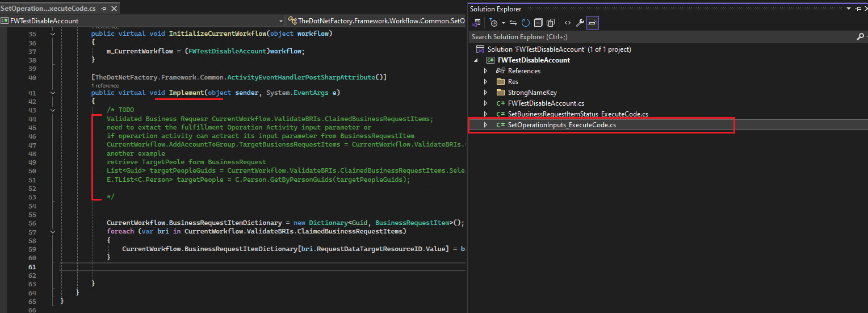The image size is (868, 313).
Task: Select the FWTestDisableAccount project in the tree
Action: 534,60
